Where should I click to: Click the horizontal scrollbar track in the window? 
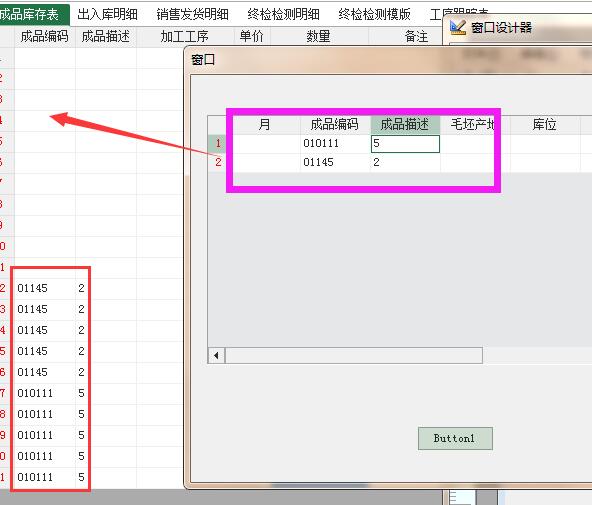coord(354,356)
